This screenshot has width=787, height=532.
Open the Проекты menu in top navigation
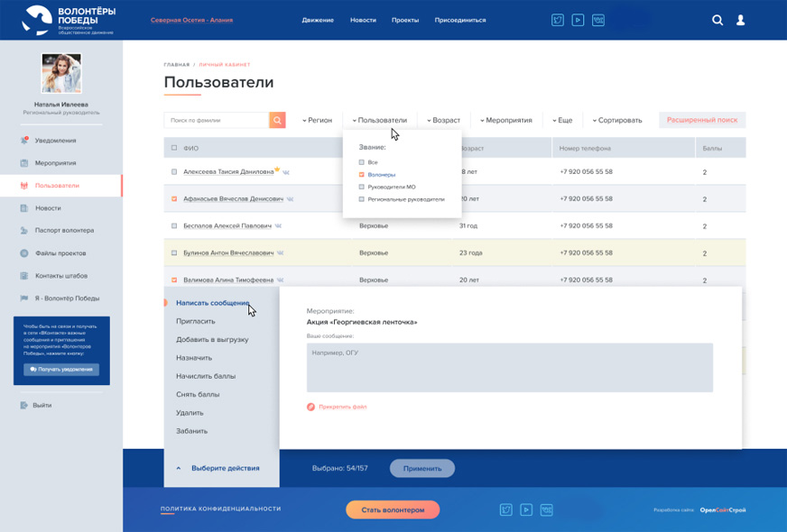click(x=405, y=20)
